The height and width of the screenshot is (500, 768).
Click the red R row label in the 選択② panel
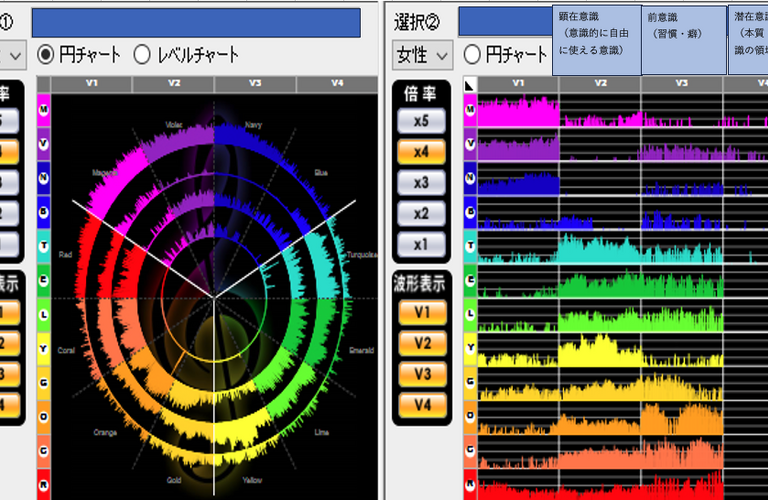470,484
